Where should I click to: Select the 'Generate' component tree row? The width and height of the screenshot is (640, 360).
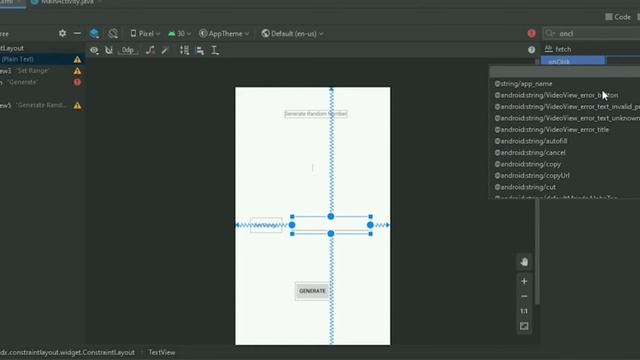coord(42,82)
